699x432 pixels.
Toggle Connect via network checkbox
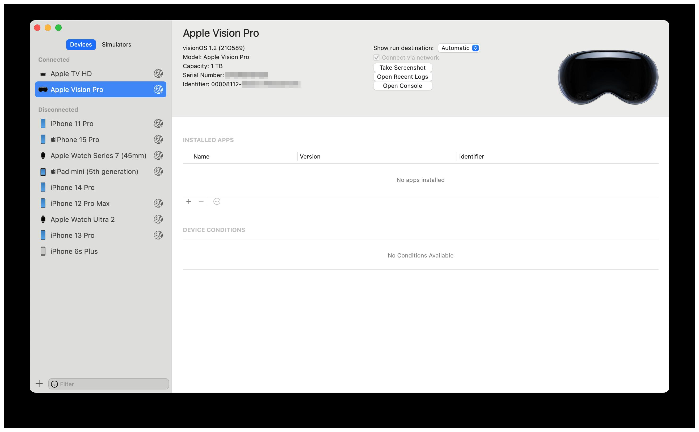376,58
